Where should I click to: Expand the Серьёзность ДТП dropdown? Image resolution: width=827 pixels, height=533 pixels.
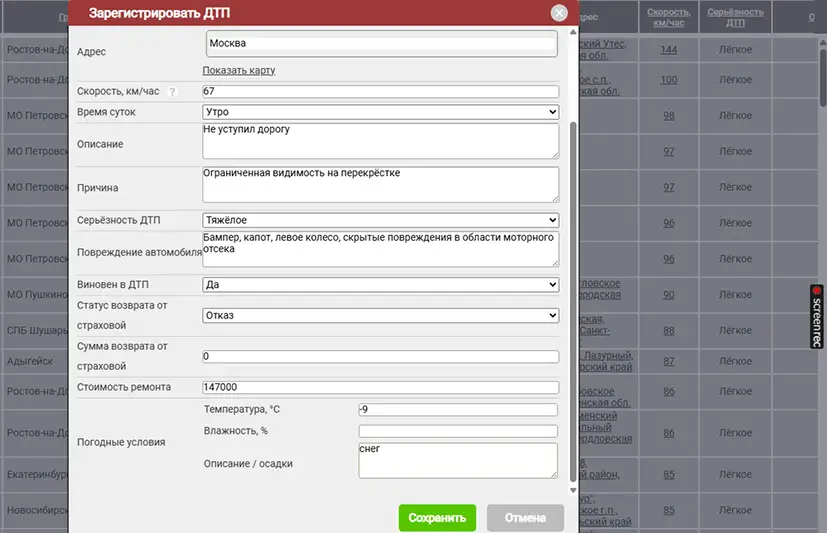(380, 220)
